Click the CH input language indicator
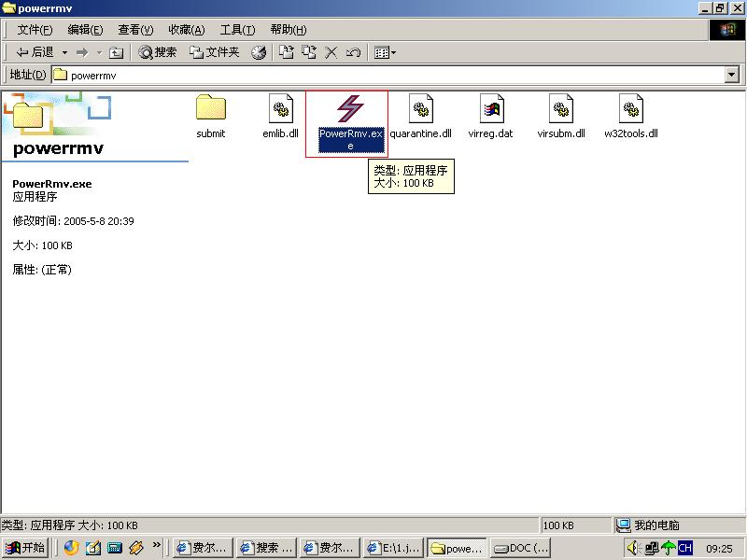Screen dimensions: 747x560 685,548
